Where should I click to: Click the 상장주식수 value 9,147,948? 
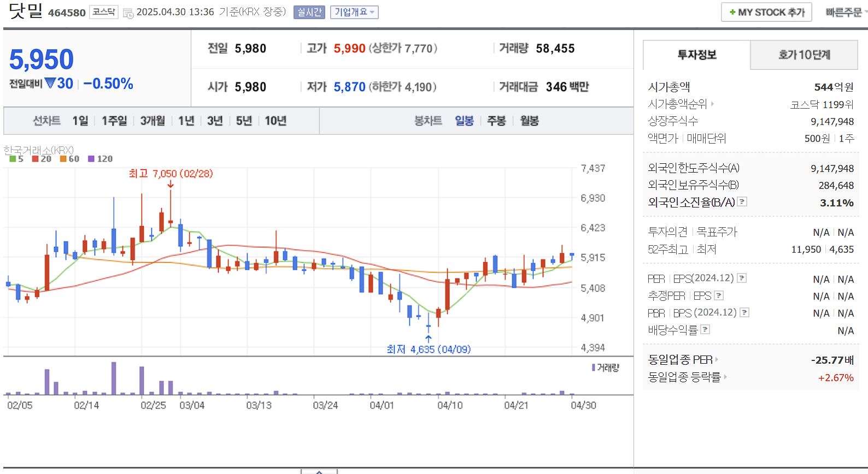832,121
